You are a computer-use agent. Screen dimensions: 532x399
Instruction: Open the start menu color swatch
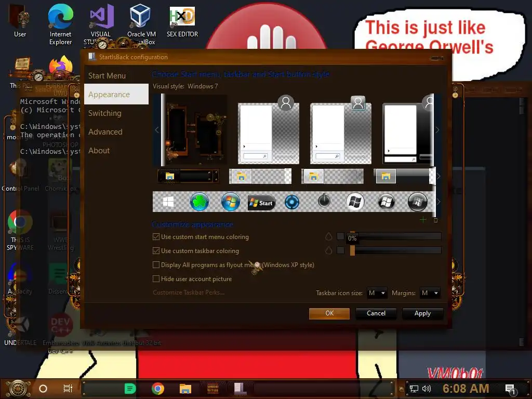pos(340,236)
